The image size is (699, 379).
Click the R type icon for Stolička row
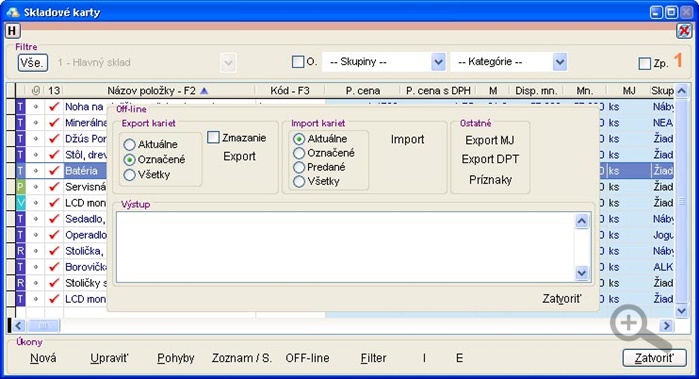pos(21,251)
